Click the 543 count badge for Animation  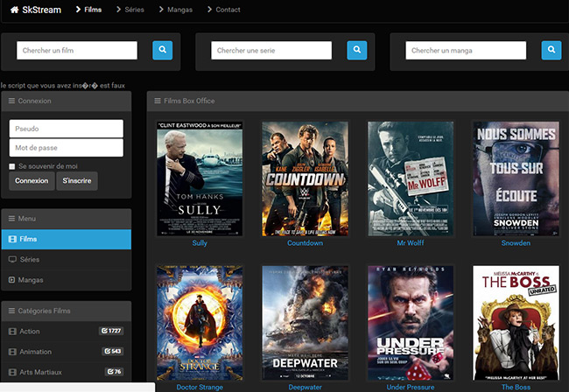pos(113,351)
